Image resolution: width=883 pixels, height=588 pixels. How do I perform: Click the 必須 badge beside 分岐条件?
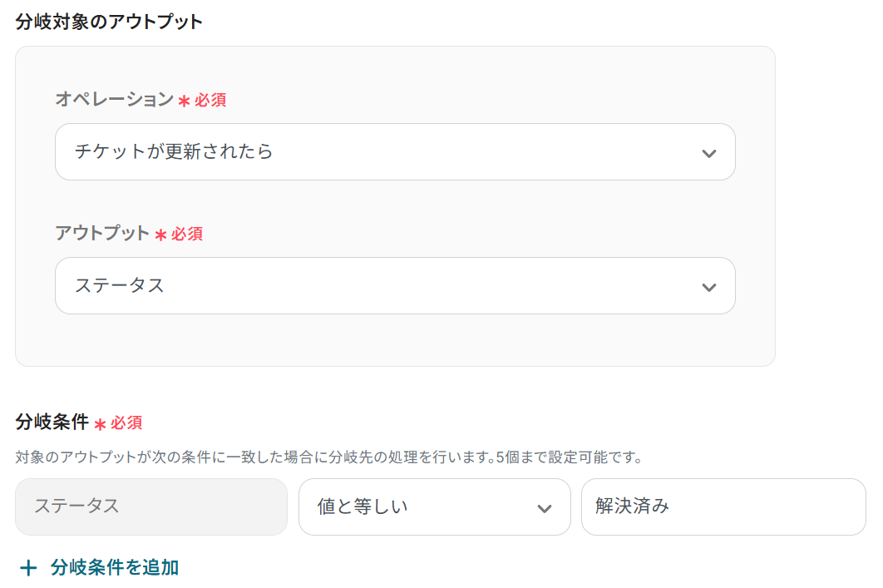(126, 422)
